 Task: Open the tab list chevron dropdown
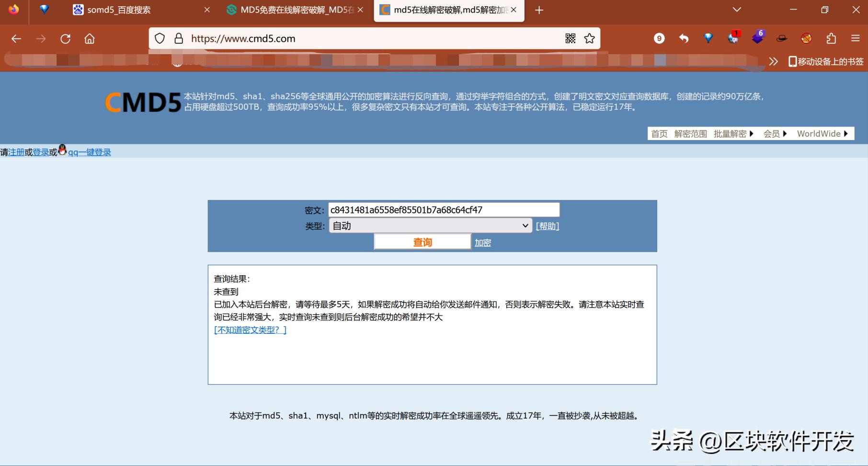[x=736, y=10]
